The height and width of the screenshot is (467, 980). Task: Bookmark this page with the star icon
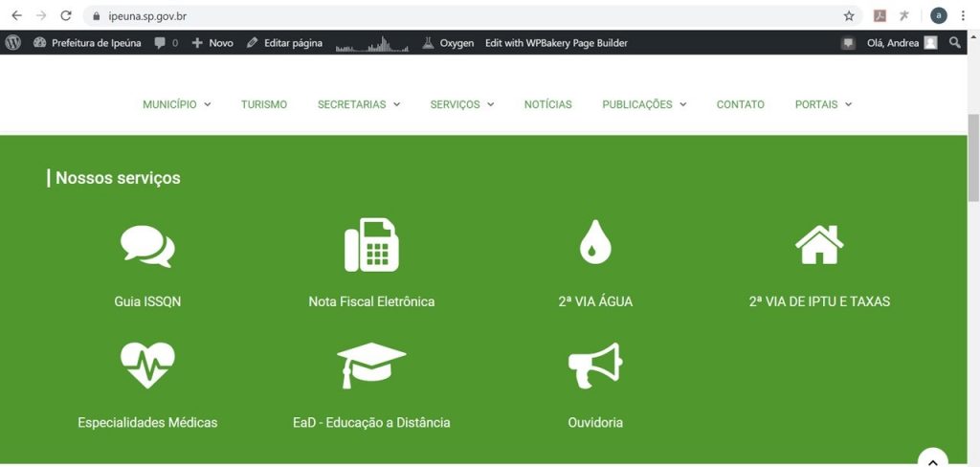click(x=848, y=15)
